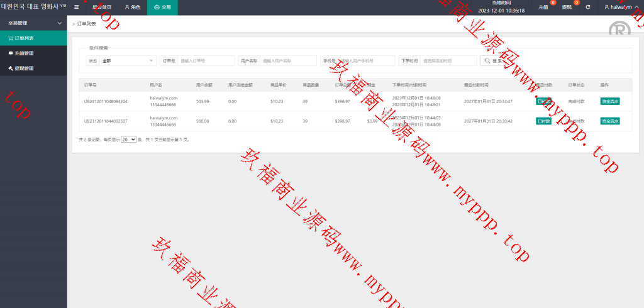
Task: Open 充值 notifications with badge
Action: [x=543, y=8]
